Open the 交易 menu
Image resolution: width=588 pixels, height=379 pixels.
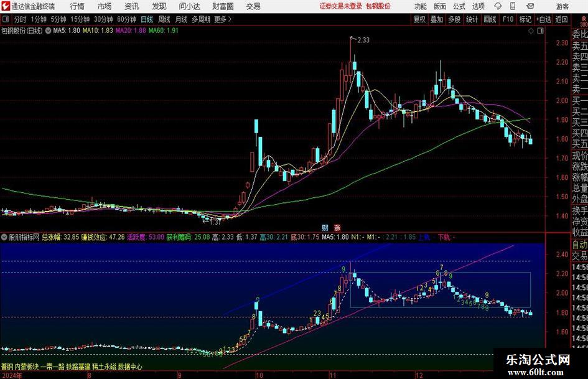pyautogui.click(x=253, y=6)
